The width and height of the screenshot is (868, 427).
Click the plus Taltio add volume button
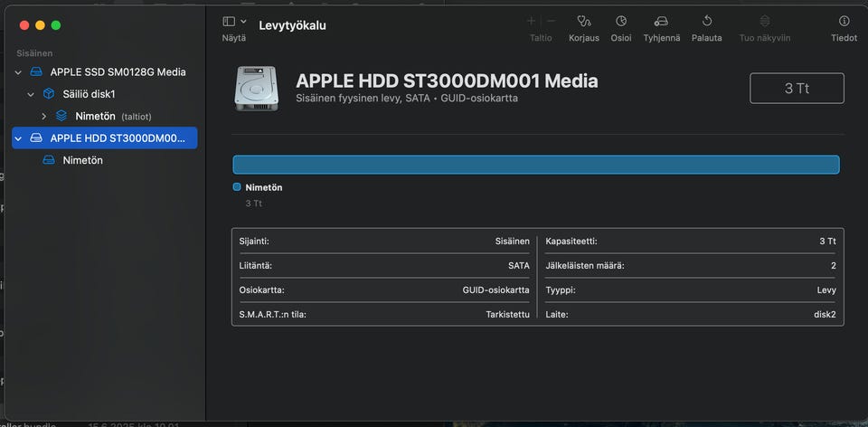[531, 21]
